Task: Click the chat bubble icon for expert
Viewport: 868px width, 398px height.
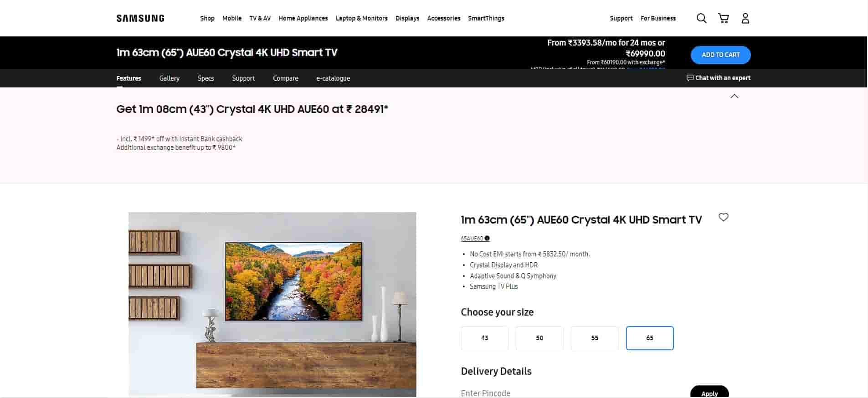Action: pos(690,78)
